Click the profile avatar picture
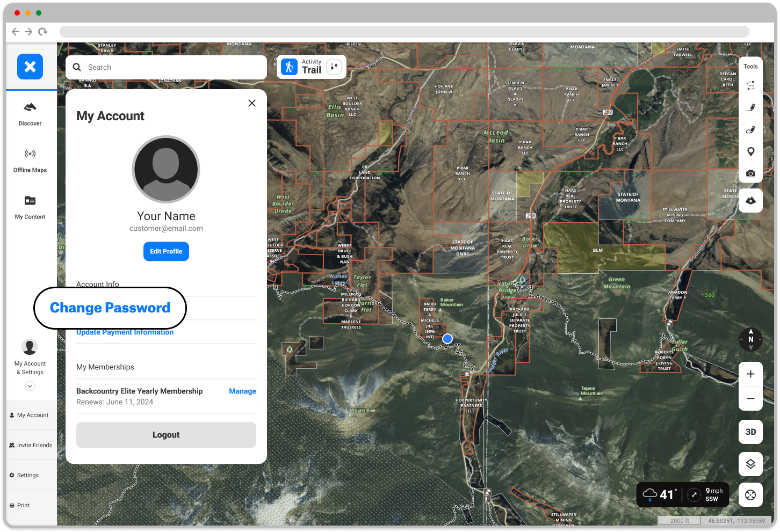Viewport: 780px width, 532px height. pyautogui.click(x=166, y=169)
